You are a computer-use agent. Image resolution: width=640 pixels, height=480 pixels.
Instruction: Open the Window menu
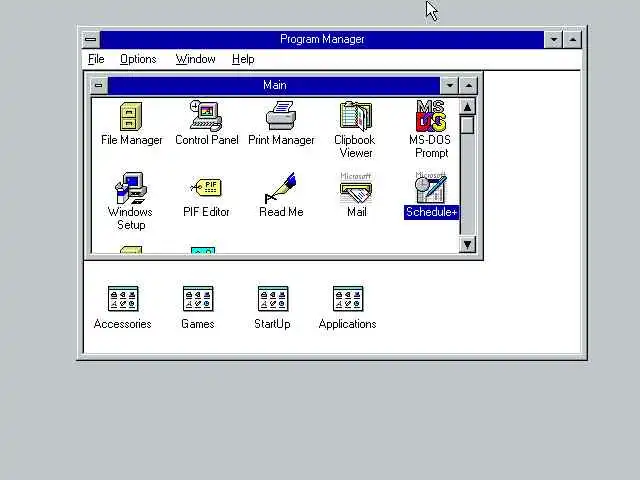click(x=196, y=59)
